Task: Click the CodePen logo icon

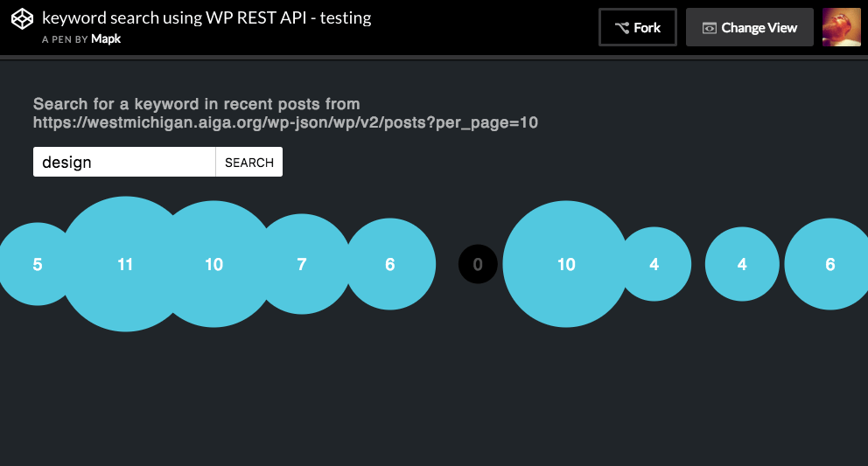Action: 23,19
